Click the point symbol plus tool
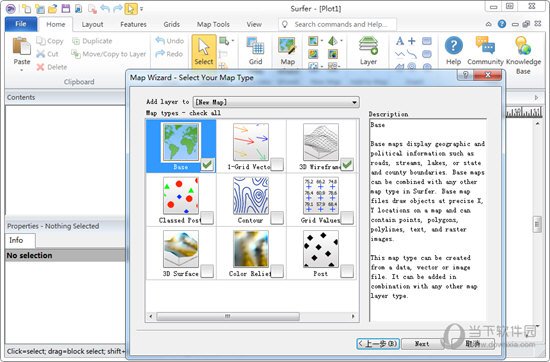This screenshot has width=550, height=362. point(412,41)
